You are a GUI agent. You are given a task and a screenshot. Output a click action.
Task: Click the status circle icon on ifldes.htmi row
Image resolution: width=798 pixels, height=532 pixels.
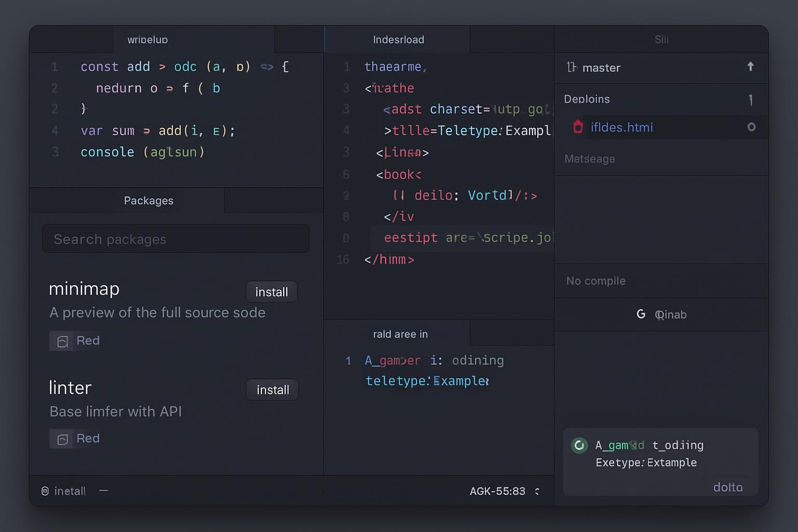(751, 127)
